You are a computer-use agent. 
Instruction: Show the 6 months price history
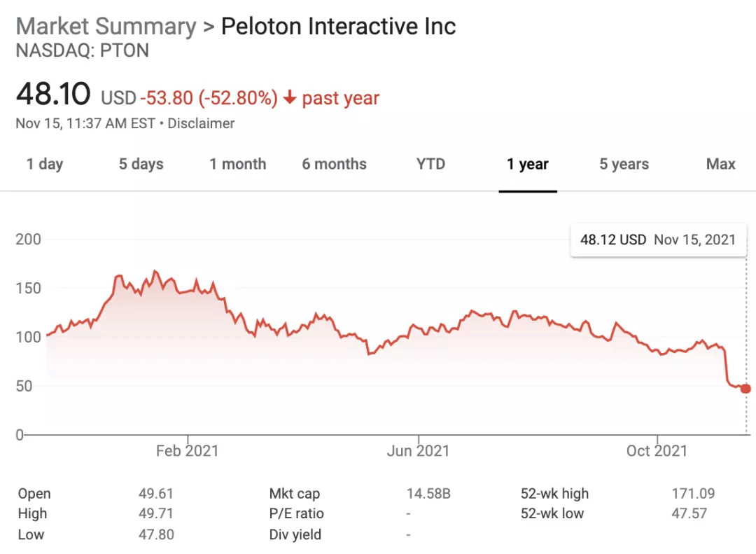[x=334, y=165]
